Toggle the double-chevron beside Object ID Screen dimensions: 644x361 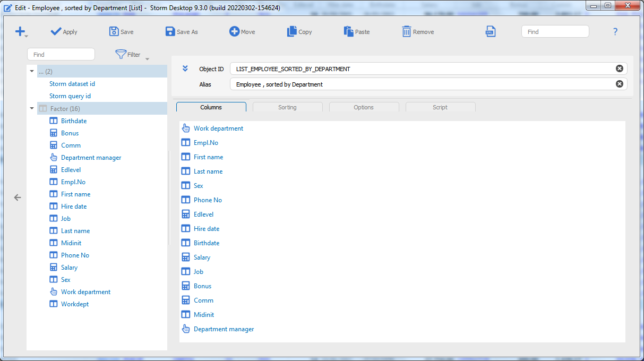185,68
